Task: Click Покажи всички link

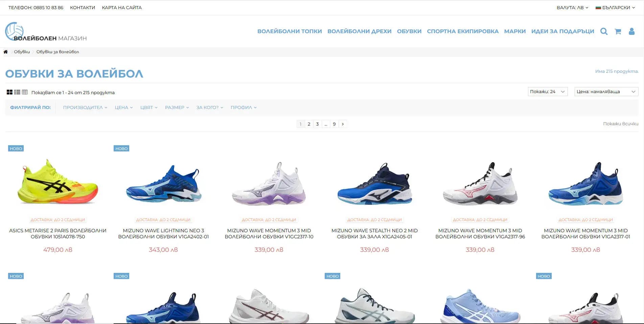Action: (621, 124)
